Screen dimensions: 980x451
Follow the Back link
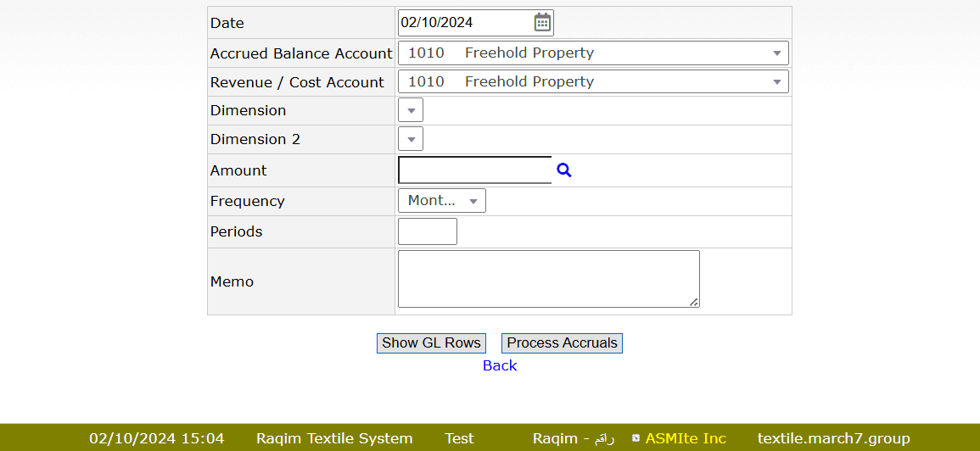pos(500,365)
